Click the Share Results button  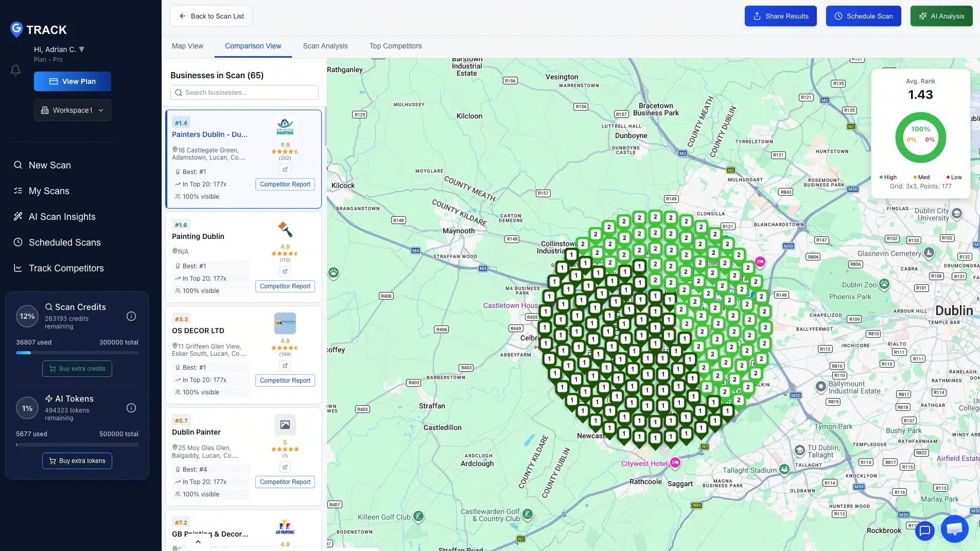(x=780, y=16)
